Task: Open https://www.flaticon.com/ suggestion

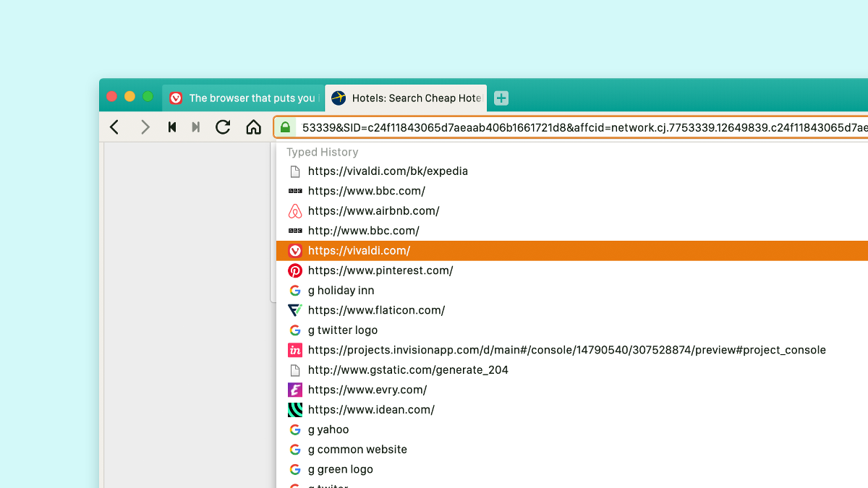Action: coord(572,310)
